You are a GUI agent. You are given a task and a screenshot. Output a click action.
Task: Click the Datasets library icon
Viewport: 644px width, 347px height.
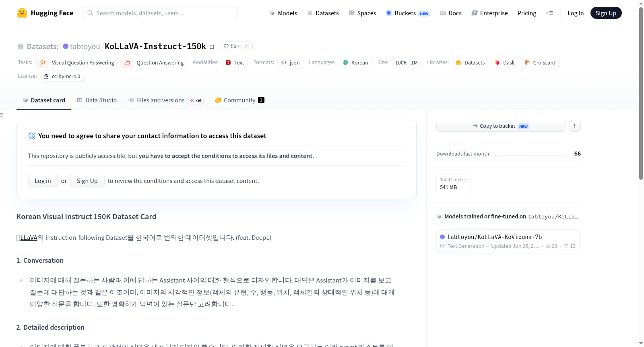pos(458,62)
